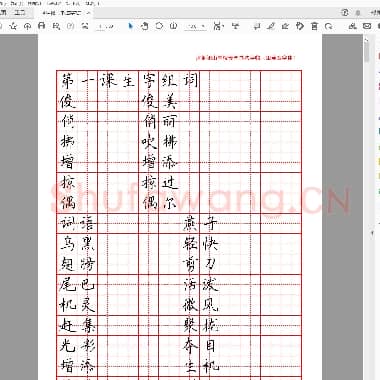The width and height of the screenshot is (380, 380).
Task: Click the word 微风 on the page
Action: coord(200,305)
